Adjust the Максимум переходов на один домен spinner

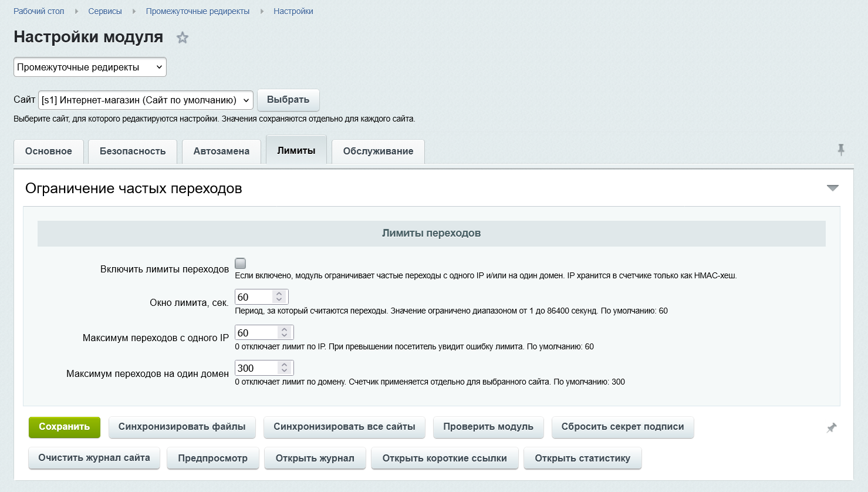[285, 368]
